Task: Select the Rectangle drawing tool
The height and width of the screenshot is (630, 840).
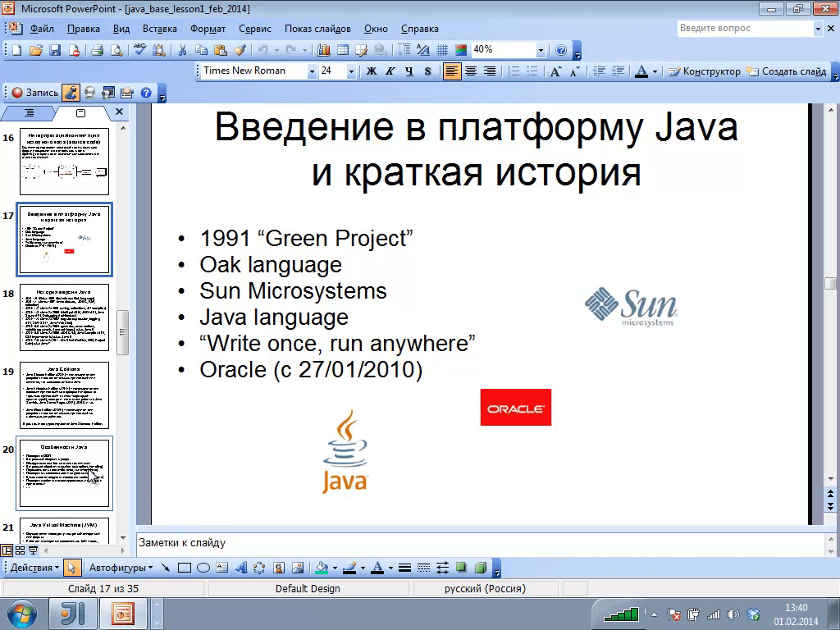Action: click(185, 568)
